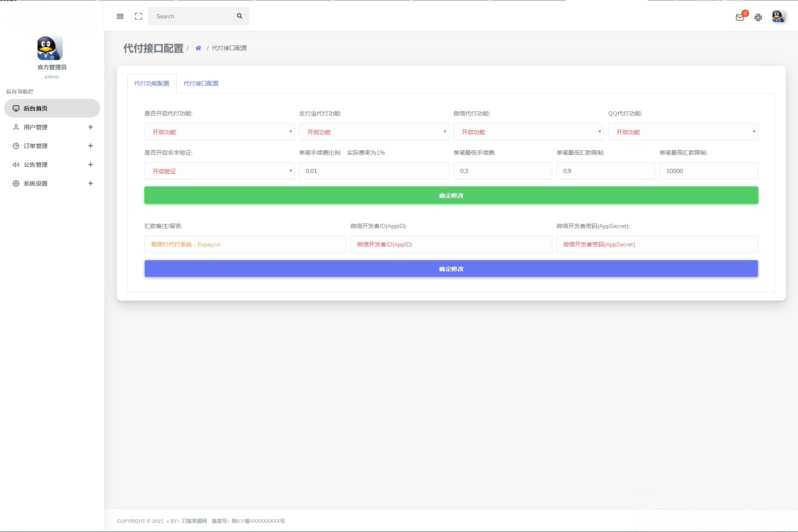This screenshot has height=532, width=798.
Task: Toggle the 是否开启名字验证 selector
Action: (220, 171)
